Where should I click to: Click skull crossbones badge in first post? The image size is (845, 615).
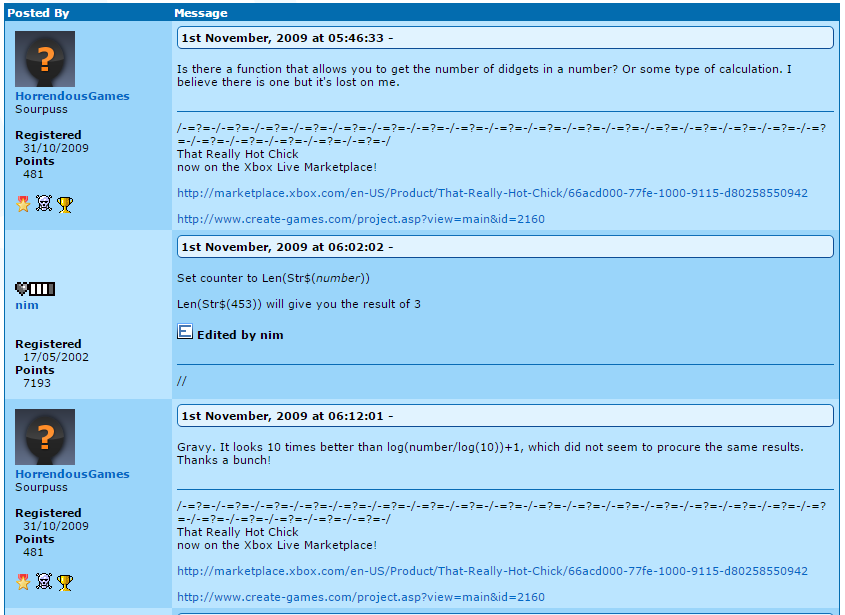pyautogui.click(x=44, y=203)
